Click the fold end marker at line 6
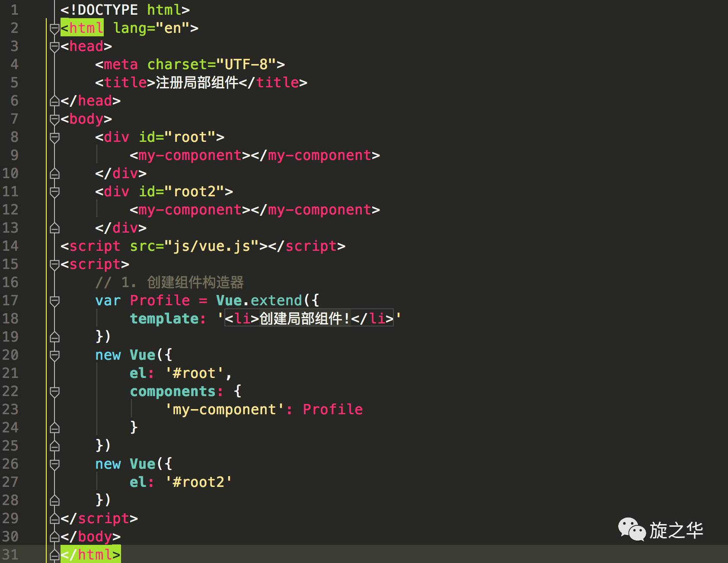The height and width of the screenshot is (563, 728). (54, 101)
